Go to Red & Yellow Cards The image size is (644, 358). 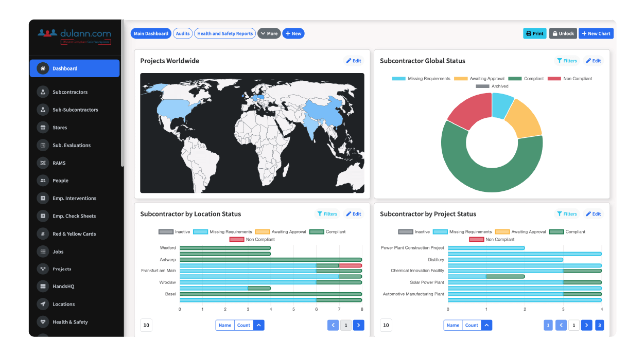pyautogui.click(x=74, y=234)
